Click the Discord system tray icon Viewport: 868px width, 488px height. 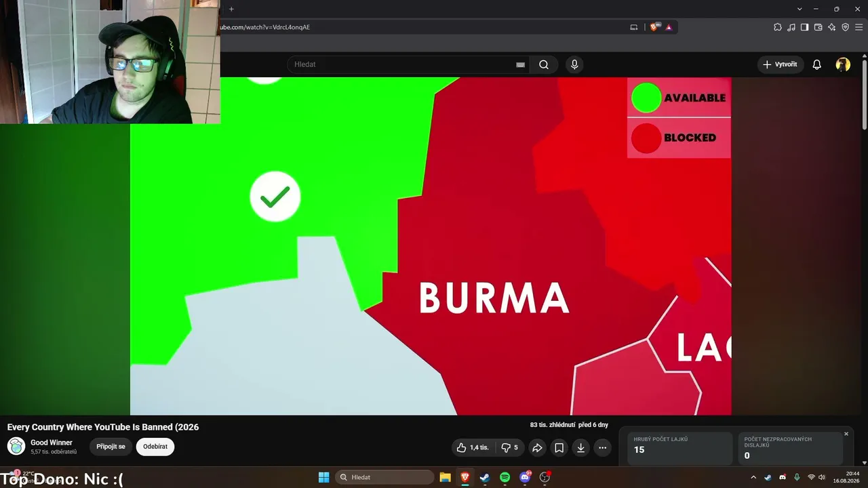tap(783, 477)
